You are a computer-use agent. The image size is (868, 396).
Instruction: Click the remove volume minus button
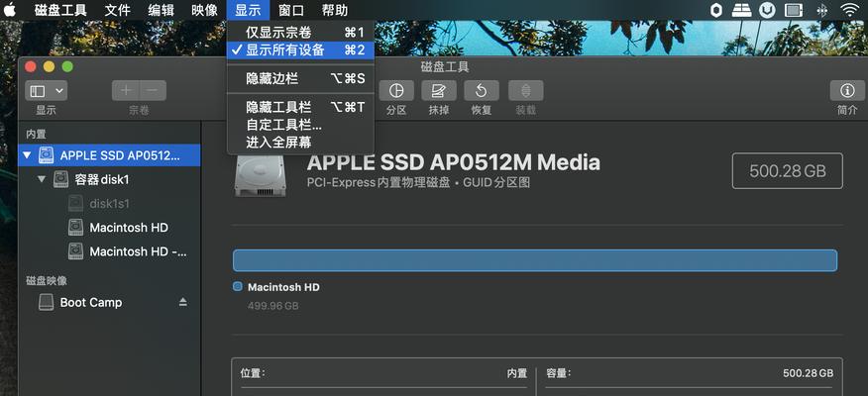(x=153, y=91)
